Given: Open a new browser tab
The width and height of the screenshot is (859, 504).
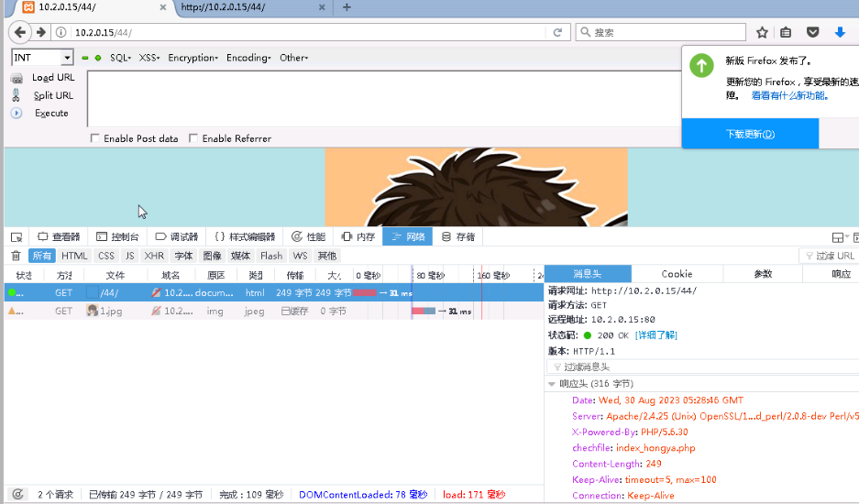Looking at the screenshot, I should 347,7.
